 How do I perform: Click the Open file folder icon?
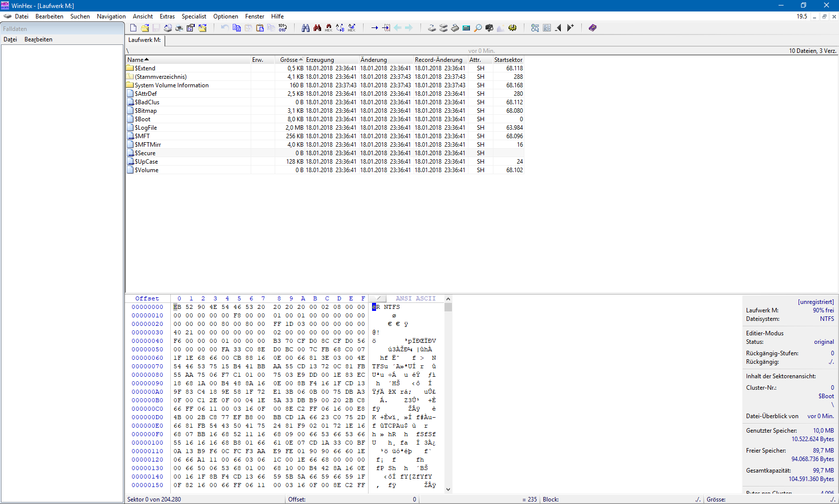click(x=145, y=28)
